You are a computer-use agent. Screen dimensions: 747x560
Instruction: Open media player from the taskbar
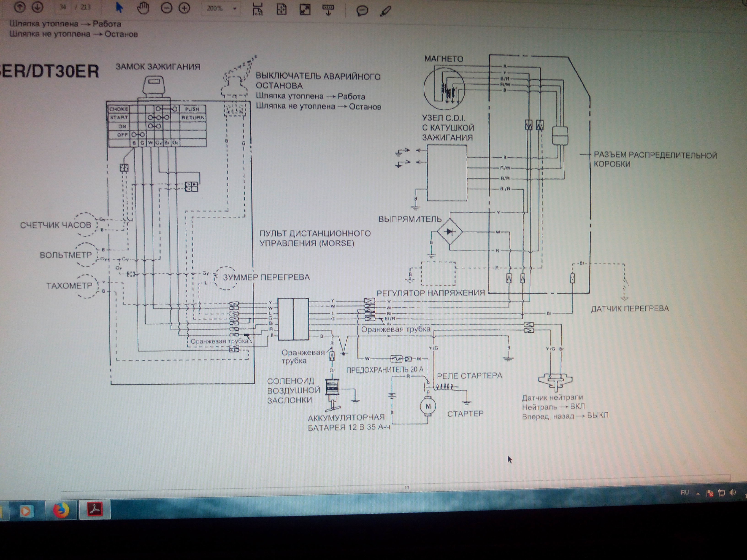pos(26,511)
